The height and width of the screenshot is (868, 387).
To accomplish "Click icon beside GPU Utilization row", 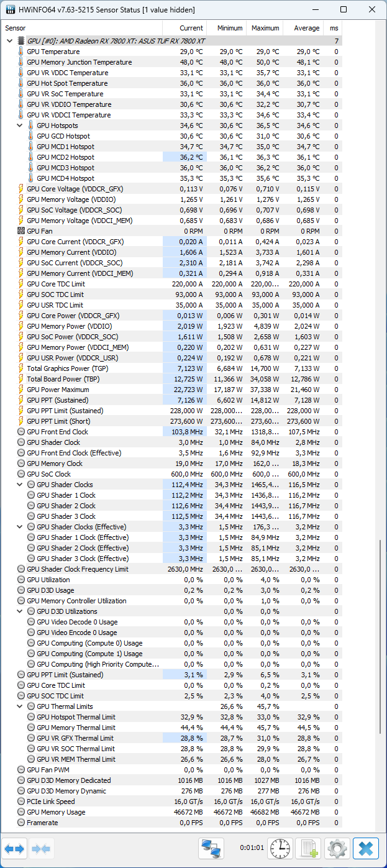I will 21,580.
